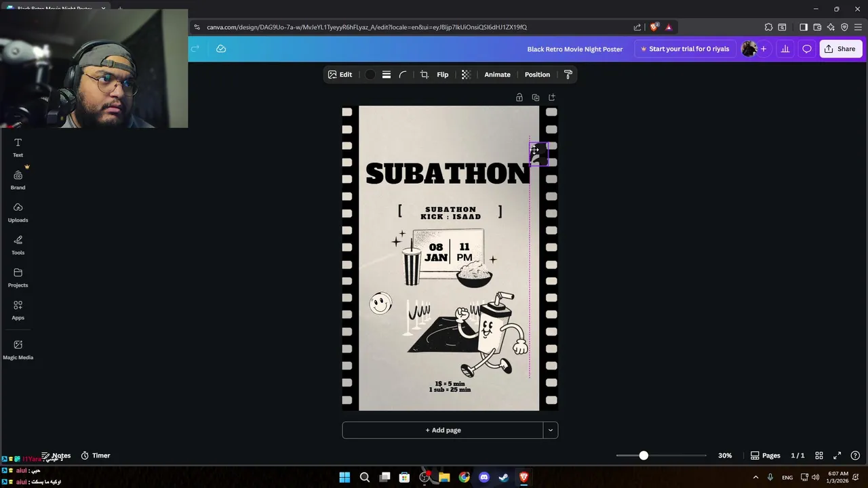Select the 08 JAN date text
Viewport: 868px width, 488px height.
[x=436, y=252]
